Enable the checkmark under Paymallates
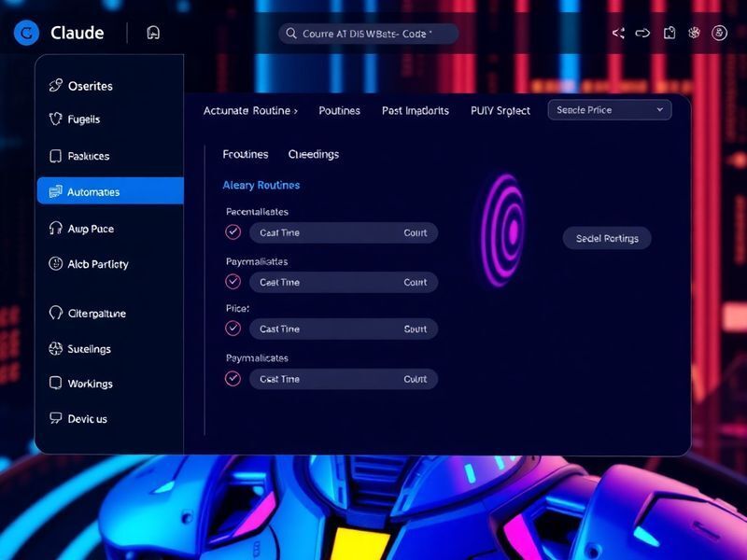This screenshot has height=560, width=747. pyautogui.click(x=233, y=282)
